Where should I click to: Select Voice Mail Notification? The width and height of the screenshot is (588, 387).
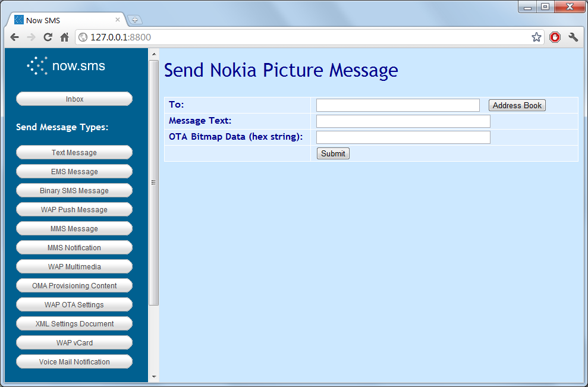click(x=74, y=362)
